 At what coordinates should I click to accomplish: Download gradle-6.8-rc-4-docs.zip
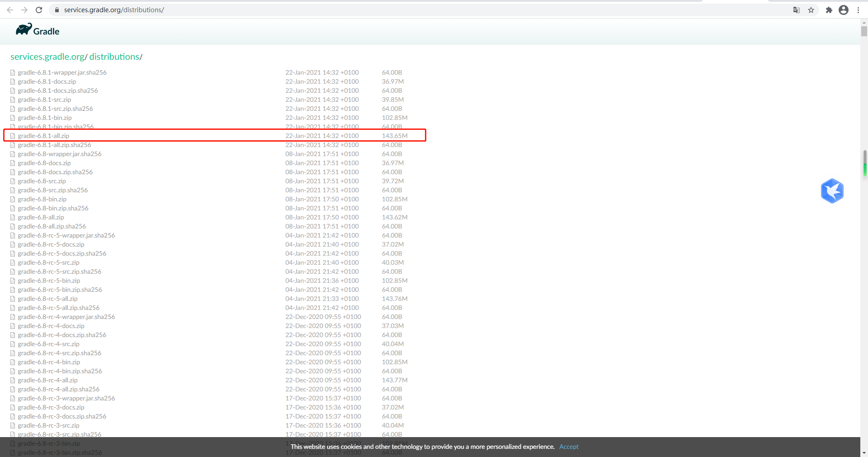(51, 326)
